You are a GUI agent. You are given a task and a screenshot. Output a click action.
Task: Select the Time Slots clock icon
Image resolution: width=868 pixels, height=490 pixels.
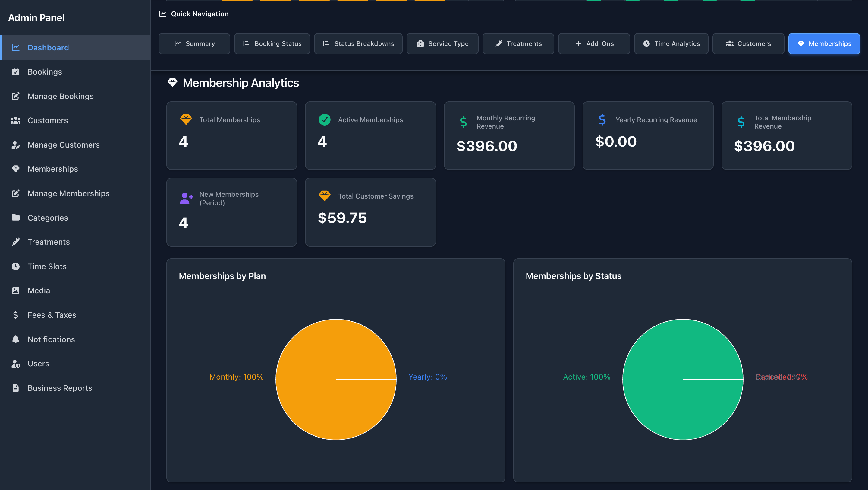[x=16, y=266]
